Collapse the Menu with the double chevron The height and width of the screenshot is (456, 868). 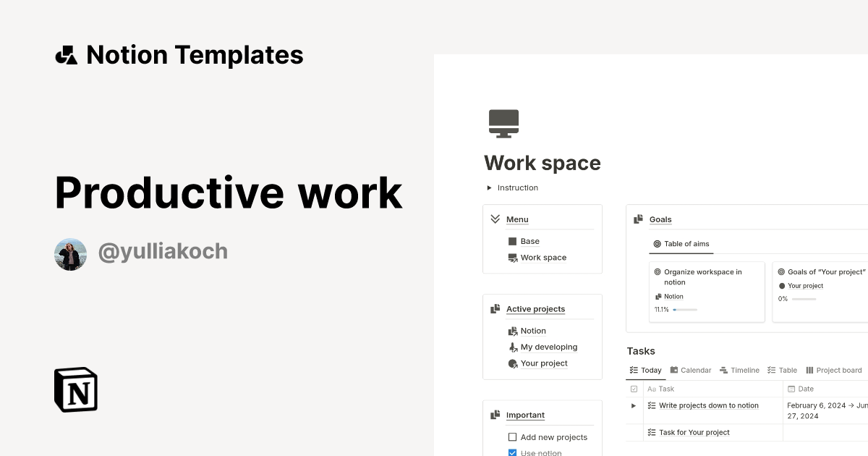pyautogui.click(x=495, y=219)
